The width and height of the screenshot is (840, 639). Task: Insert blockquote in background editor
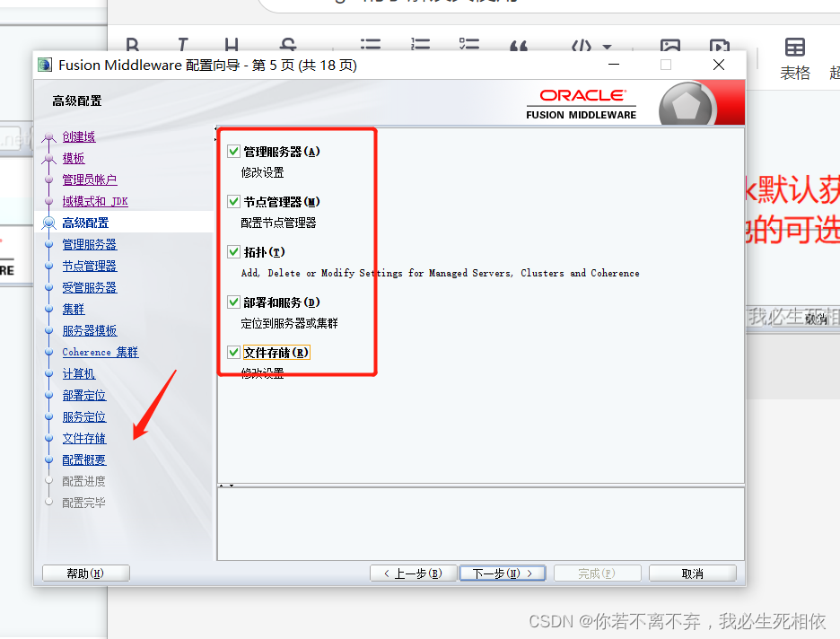pyautogui.click(x=519, y=46)
